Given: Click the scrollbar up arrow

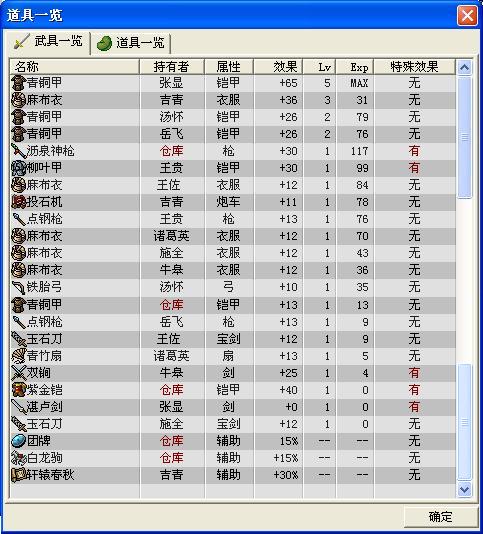Looking at the screenshot, I should point(464,68).
